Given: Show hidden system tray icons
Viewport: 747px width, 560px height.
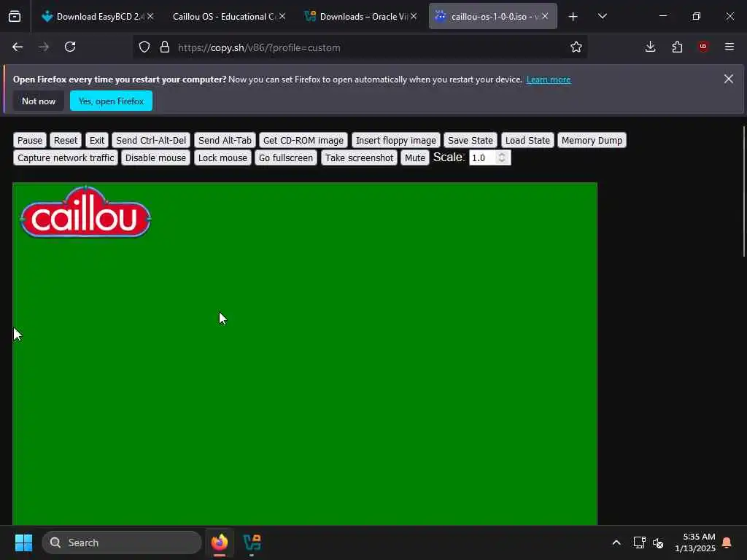Looking at the screenshot, I should (x=616, y=542).
